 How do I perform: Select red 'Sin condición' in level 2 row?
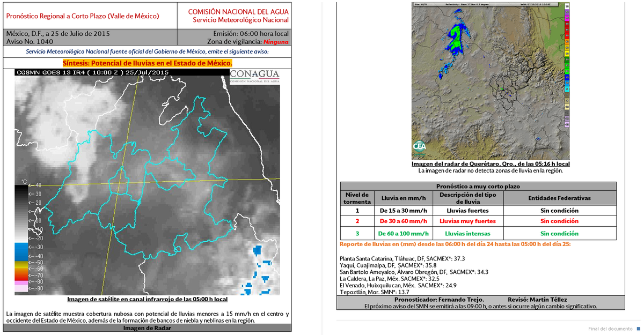pos(559,221)
